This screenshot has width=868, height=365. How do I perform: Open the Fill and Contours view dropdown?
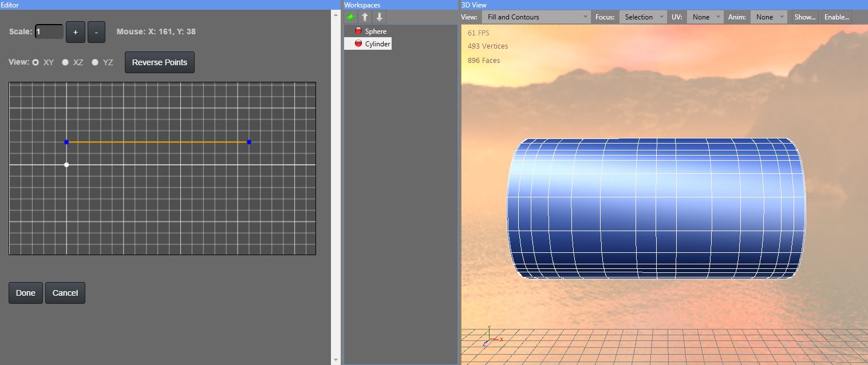pos(536,17)
